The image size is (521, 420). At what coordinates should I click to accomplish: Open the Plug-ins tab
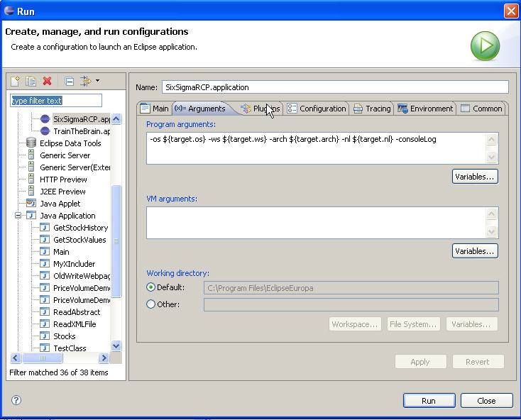(x=260, y=109)
